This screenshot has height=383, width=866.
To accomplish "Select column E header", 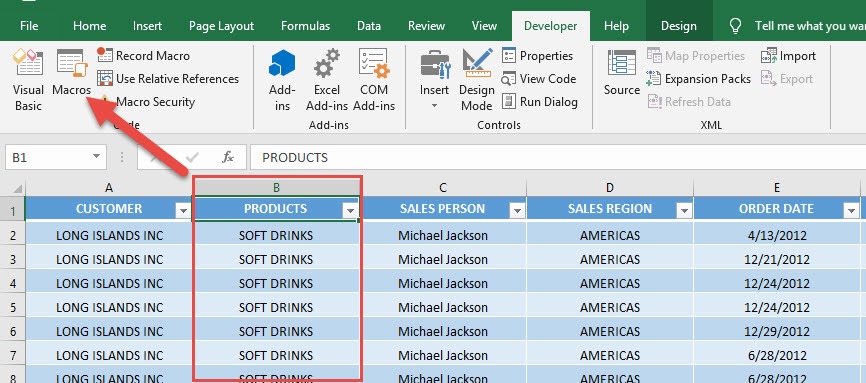I will (777, 188).
